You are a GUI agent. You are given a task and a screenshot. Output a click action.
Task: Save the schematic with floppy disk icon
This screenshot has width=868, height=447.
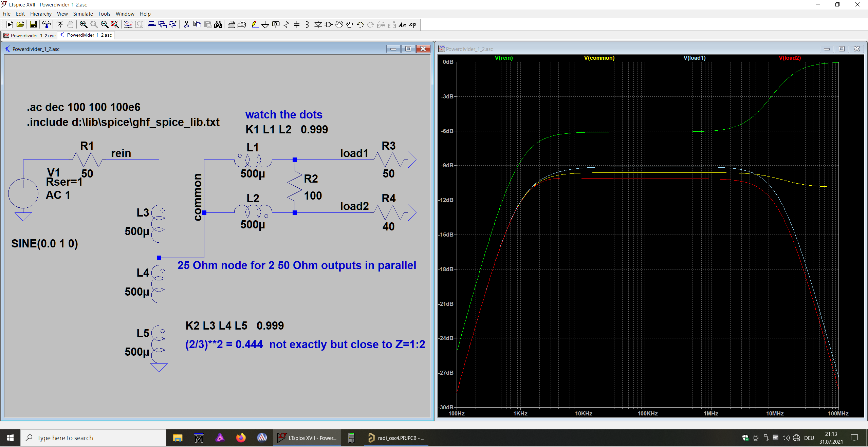pos(33,24)
